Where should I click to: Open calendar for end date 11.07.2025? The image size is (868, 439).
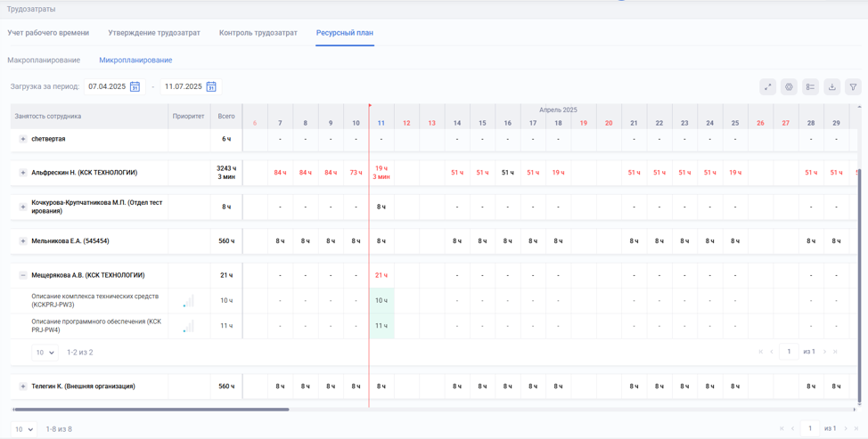tap(211, 86)
